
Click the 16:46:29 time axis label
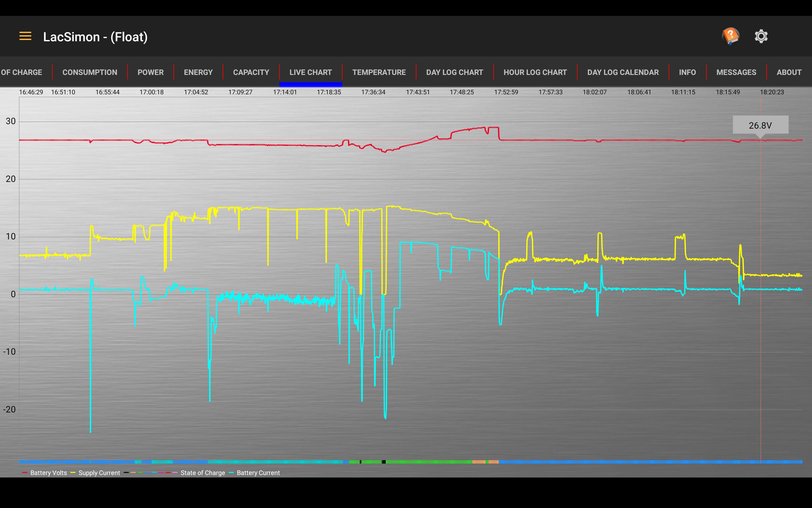[x=31, y=92]
